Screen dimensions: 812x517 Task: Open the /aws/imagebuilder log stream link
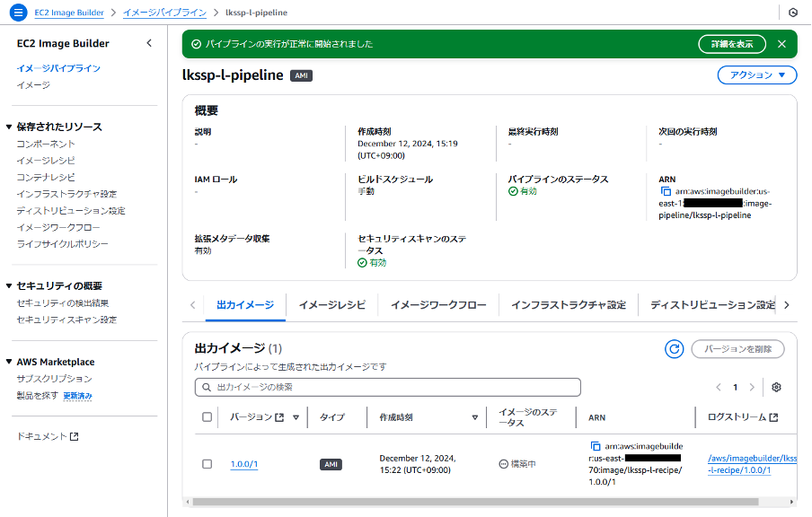tap(752, 464)
